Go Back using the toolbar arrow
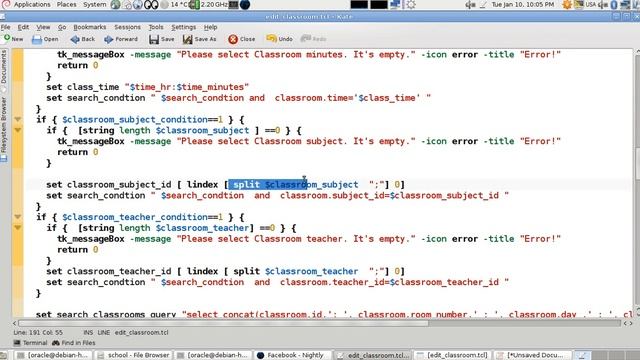640x360 pixels. pyautogui.click(x=82, y=39)
